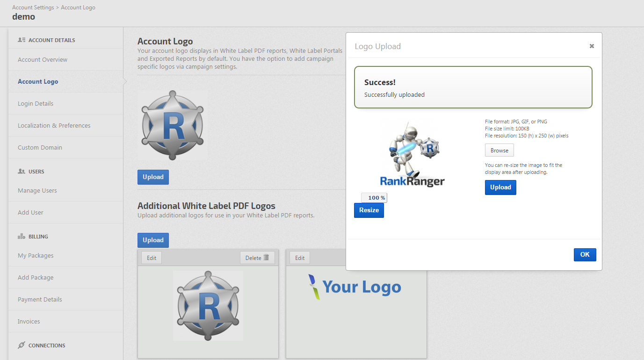This screenshot has height=360, width=644.
Task: Click the Billing section icon
Action: pos(22,237)
